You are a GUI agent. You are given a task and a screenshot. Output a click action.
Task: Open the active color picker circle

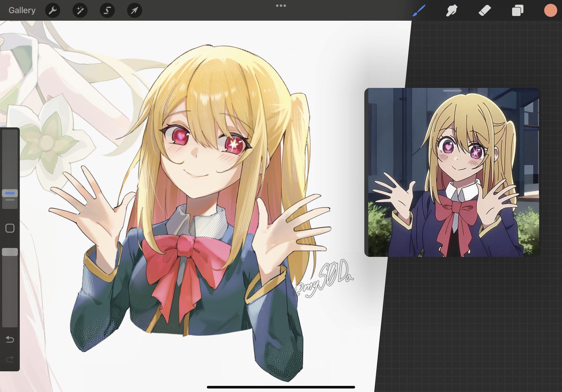[x=550, y=10]
